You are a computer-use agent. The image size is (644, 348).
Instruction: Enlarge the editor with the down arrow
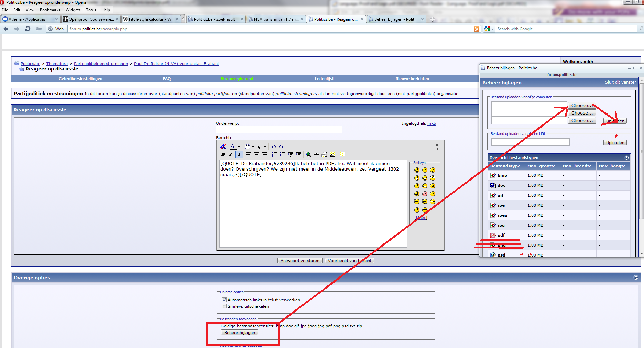coord(437,149)
